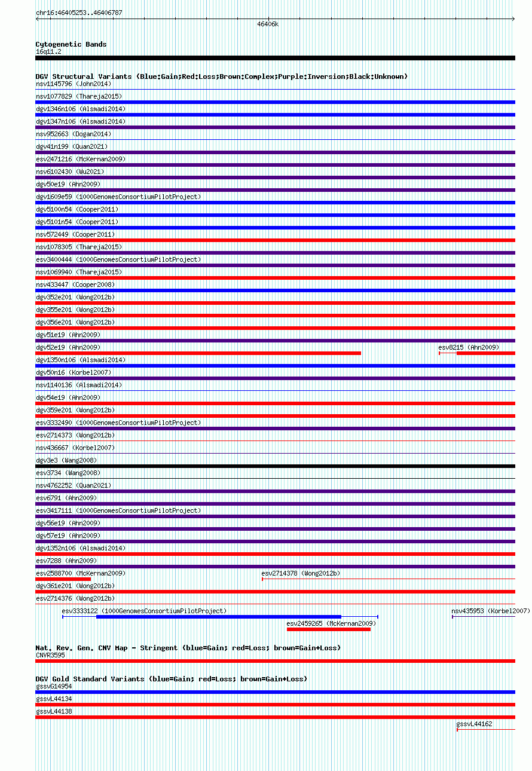Click nsv4762252 (Quan2021) label
Image resolution: width=532 pixels, height=771 pixels.
[74, 485]
